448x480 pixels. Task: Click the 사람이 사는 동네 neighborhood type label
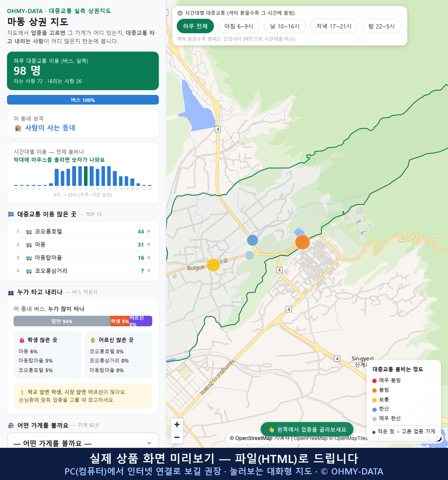pos(50,128)
